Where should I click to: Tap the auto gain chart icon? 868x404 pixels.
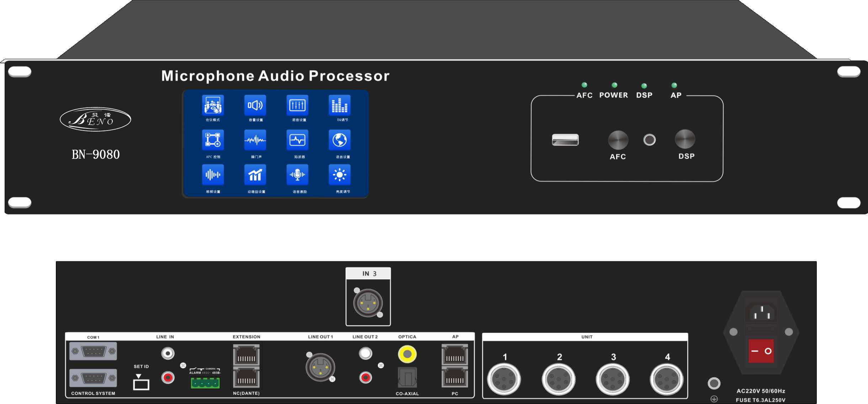point(255,175)
